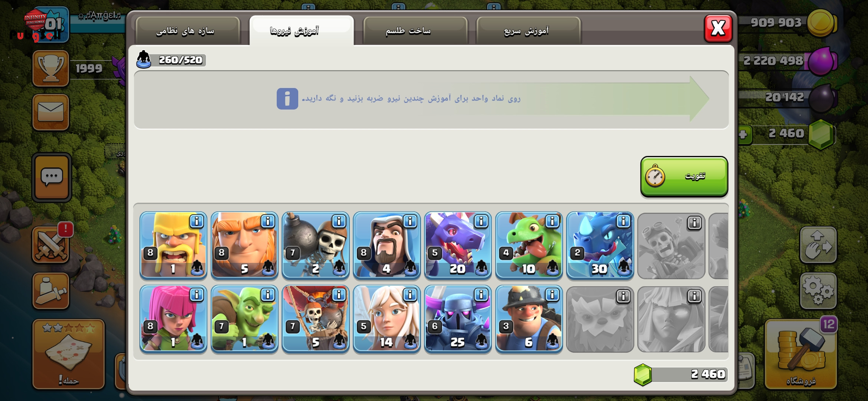This screenshot has height=401, width=868.
Task: Train a Balloon troop
Action: [316, 319]
